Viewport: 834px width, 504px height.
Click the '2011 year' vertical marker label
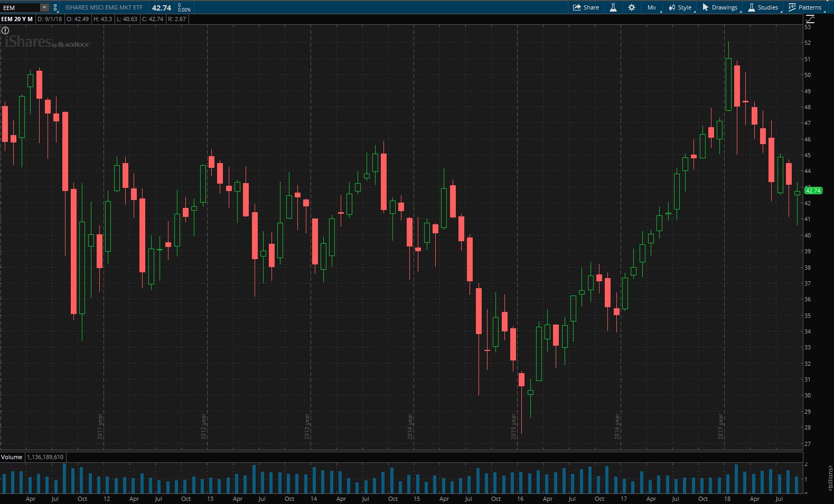point(100,426)
